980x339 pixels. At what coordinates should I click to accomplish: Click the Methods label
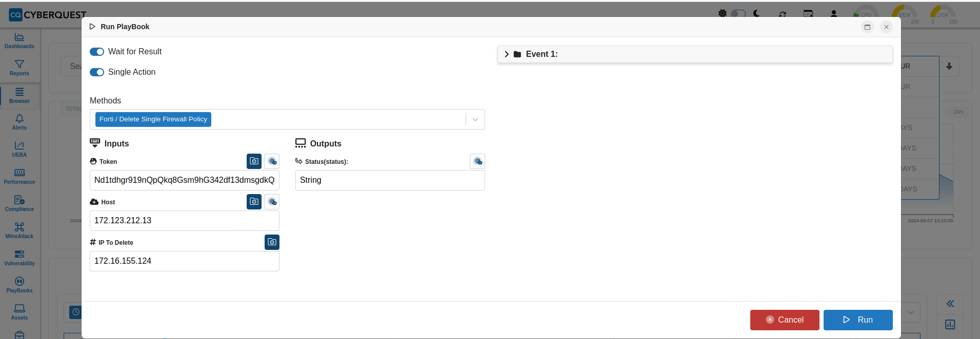pyautogui.click(x=105, y=101)
